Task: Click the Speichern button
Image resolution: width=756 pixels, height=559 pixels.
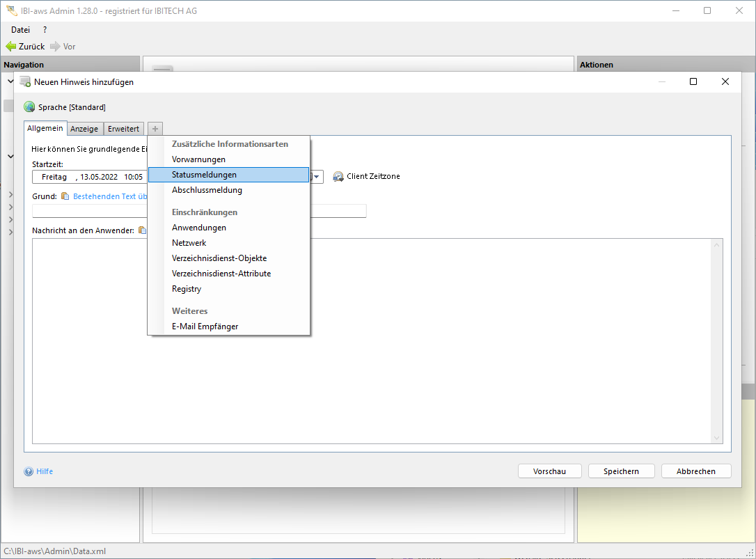Action: 621,471
